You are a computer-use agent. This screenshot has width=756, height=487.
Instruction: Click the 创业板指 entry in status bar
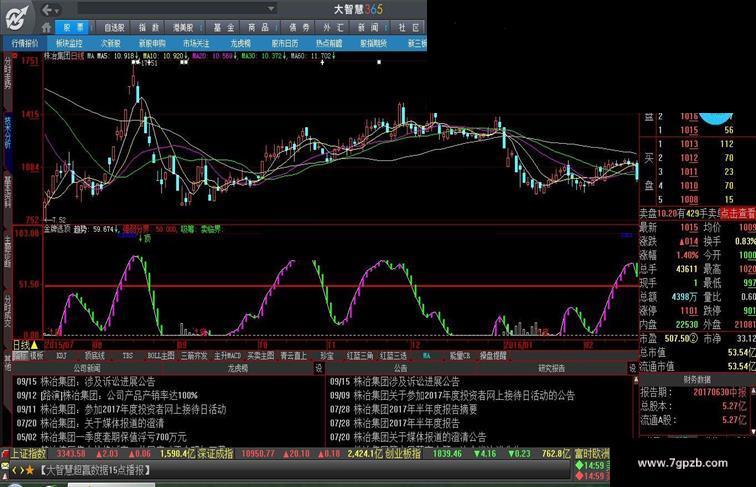(403, 454)
